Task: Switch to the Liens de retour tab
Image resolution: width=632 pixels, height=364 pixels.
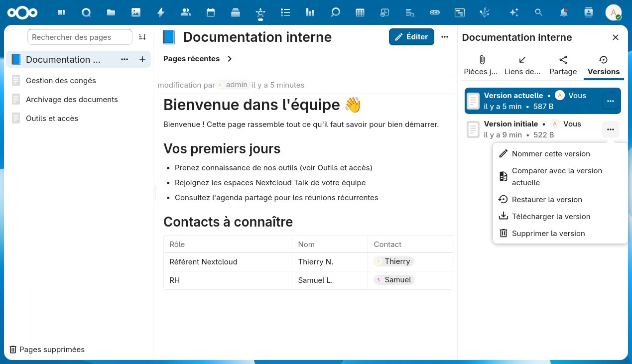Action: tap(522, 65)
